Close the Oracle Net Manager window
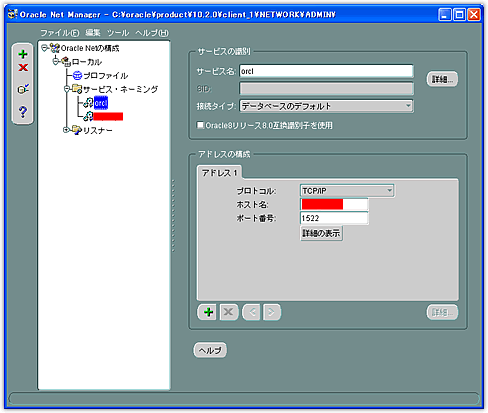 coord(474,14)
